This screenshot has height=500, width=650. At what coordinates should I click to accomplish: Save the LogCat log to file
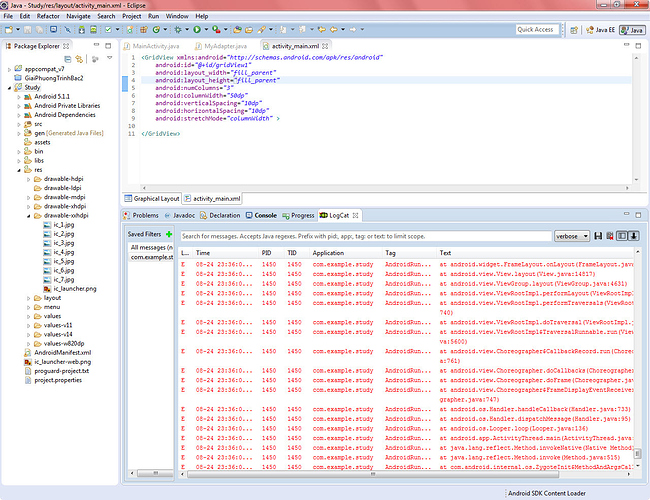tap(598, 236)
